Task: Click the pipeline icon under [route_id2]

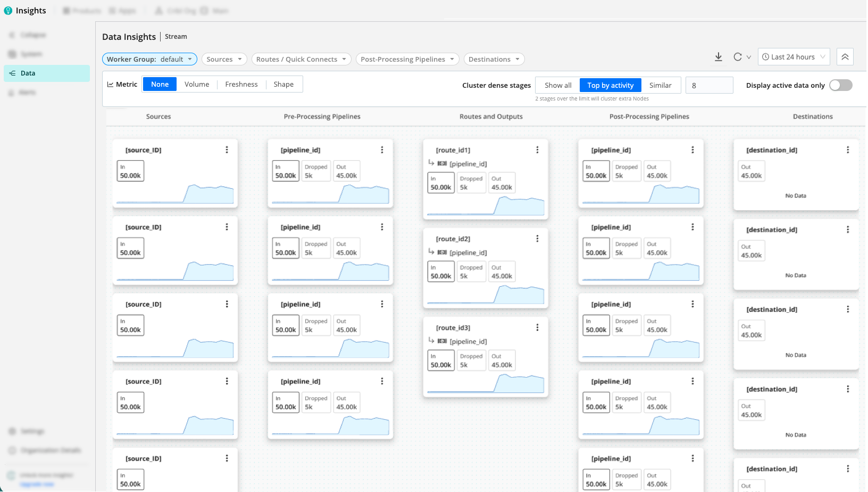Action: coord(442,253)
